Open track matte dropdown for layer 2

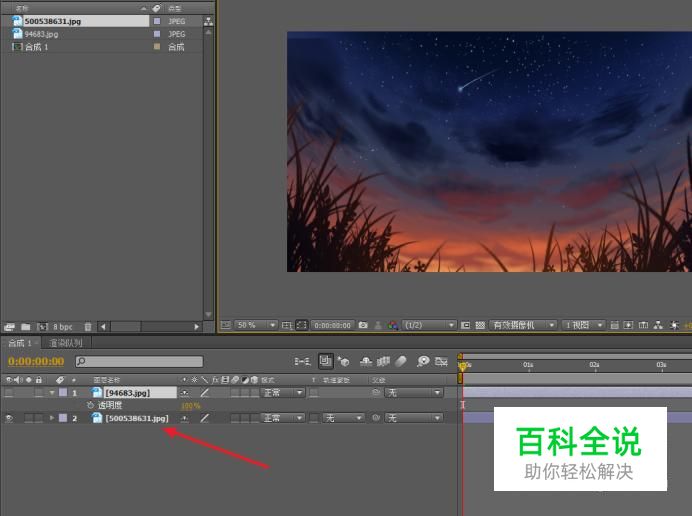(343, 418)
